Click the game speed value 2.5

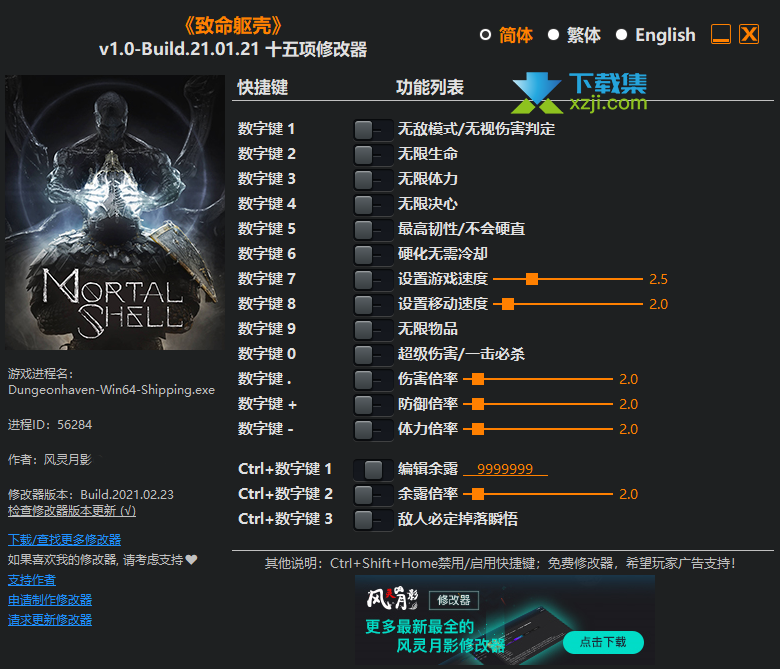[x=658, y=280]
